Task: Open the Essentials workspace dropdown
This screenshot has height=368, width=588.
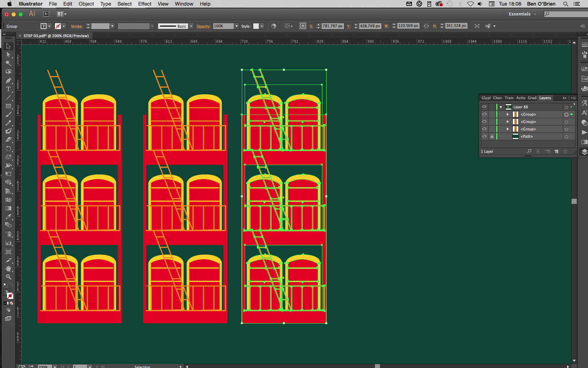Action: pyautogui.click(x=522, y=14)
